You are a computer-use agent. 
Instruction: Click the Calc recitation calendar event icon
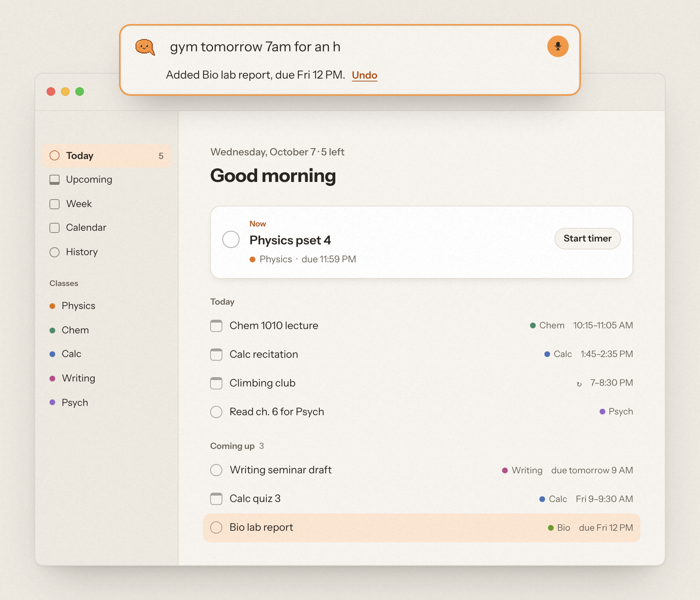tap(216, 355)
